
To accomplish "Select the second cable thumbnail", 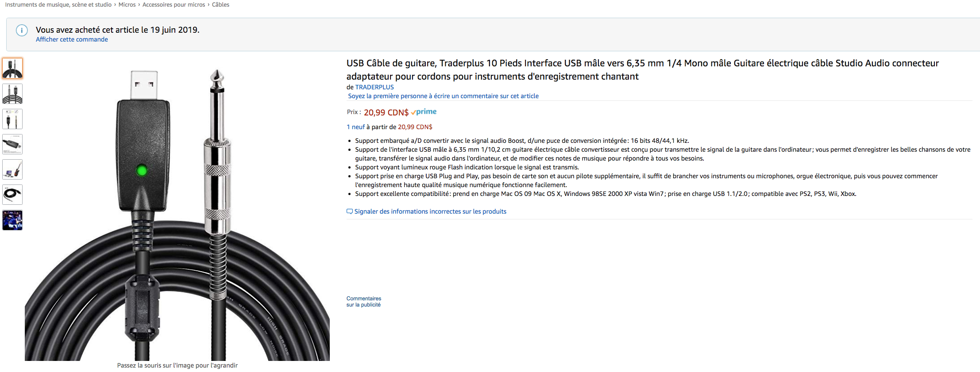I will [x=12, y=94].
